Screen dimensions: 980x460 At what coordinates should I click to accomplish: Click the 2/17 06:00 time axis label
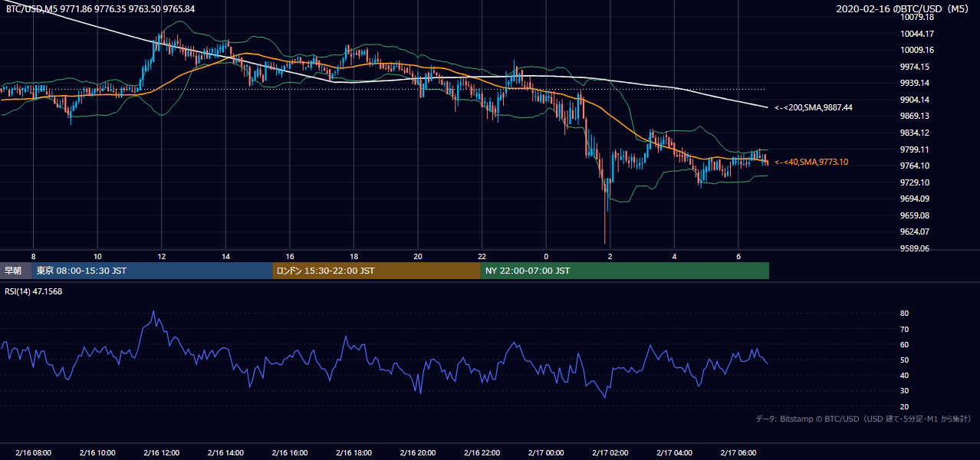tap(738, 453)
